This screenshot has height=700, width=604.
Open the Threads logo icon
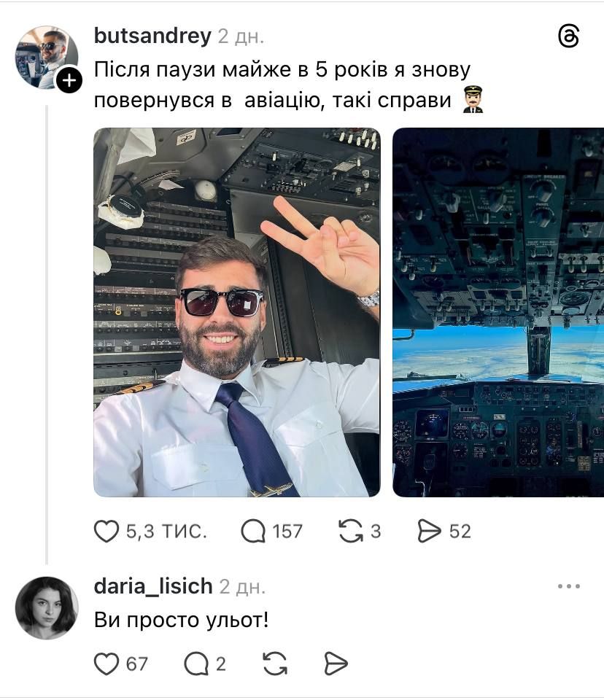pos(569,36)
